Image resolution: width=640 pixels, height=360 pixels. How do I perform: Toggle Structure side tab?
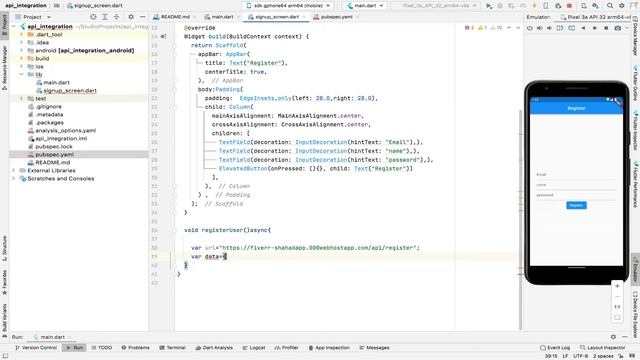(x=4, y=248)
